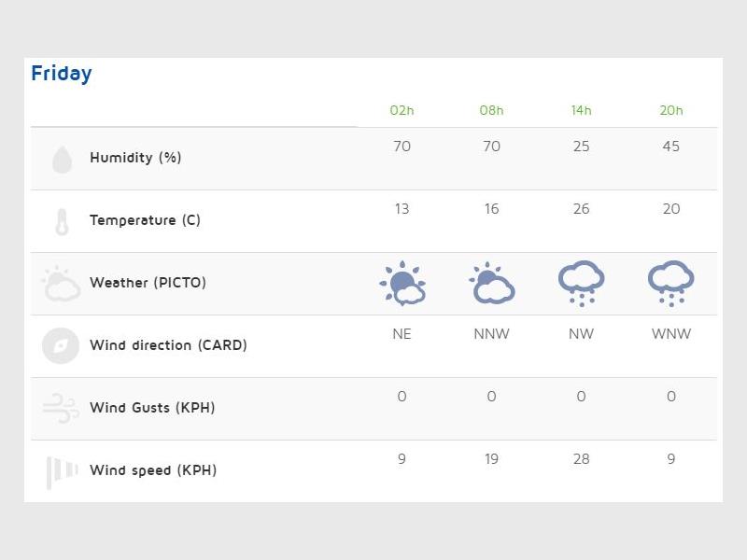The image size is (747, 560).
Task: Click the wind gusts icon
Action: point(61,408)
